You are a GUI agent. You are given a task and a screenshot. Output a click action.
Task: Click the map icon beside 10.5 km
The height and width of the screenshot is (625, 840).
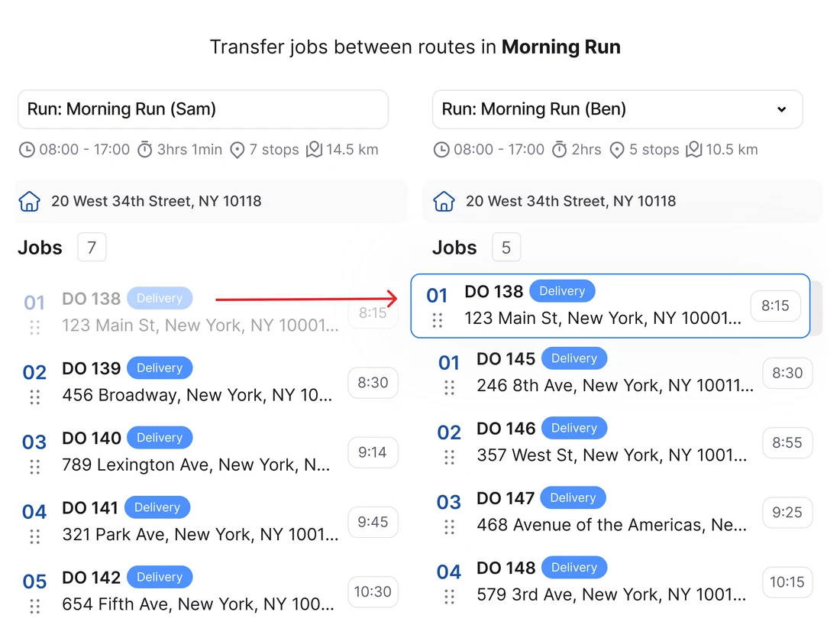coord(693,149)
